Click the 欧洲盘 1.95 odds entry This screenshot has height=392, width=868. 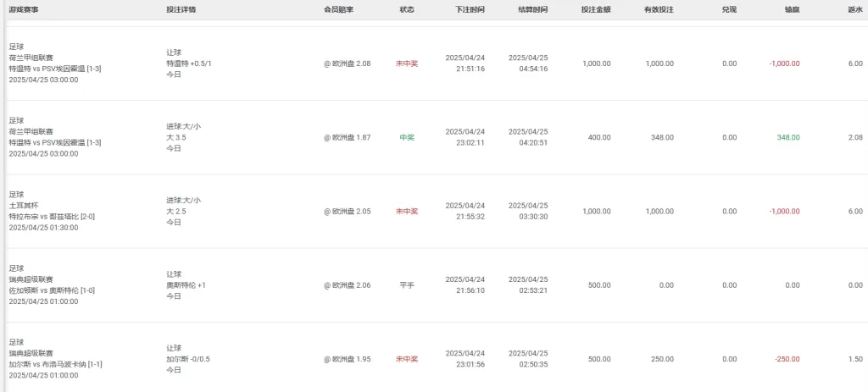coord(348,359)
